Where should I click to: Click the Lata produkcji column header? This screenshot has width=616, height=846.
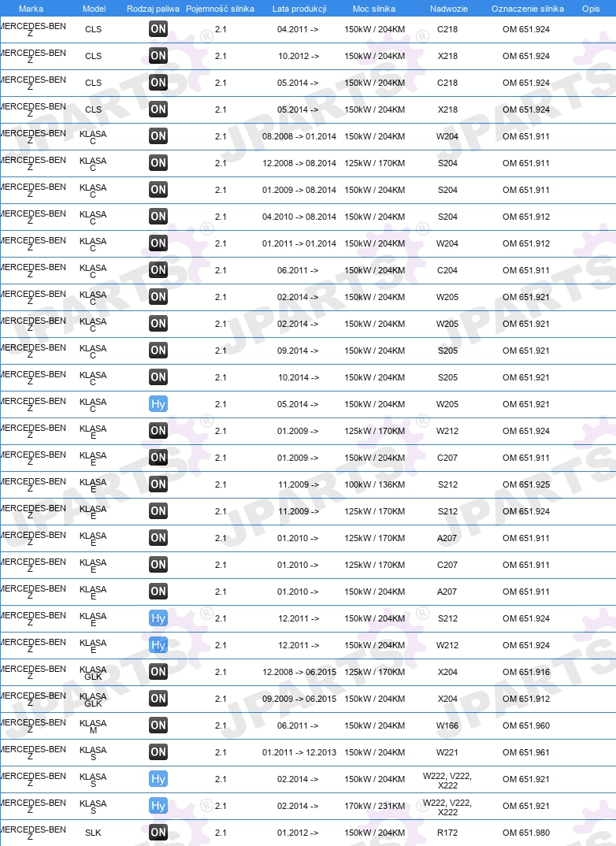pos(299,9)
